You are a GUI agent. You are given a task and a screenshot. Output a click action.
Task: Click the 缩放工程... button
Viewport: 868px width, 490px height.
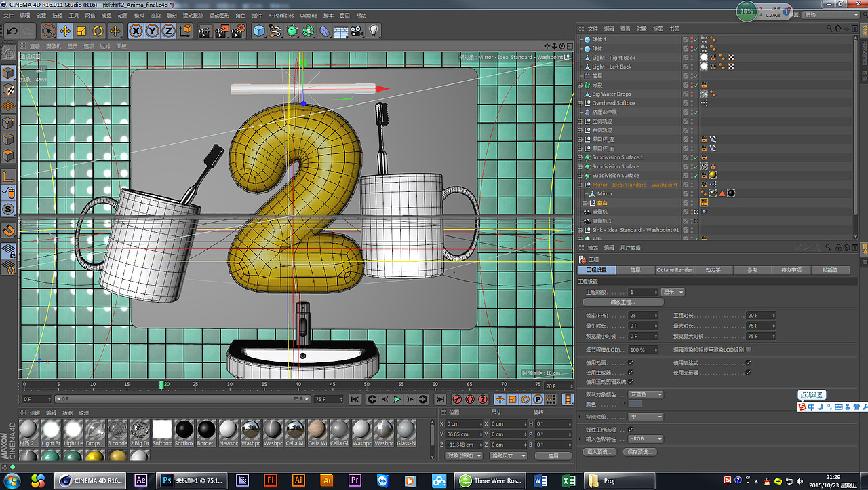coord(623,302)
